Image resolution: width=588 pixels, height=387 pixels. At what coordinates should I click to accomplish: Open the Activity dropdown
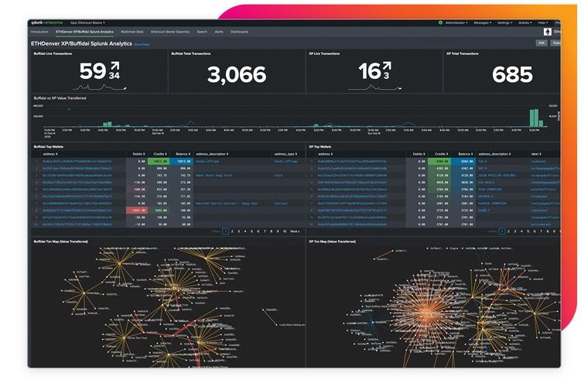point(525,23)
